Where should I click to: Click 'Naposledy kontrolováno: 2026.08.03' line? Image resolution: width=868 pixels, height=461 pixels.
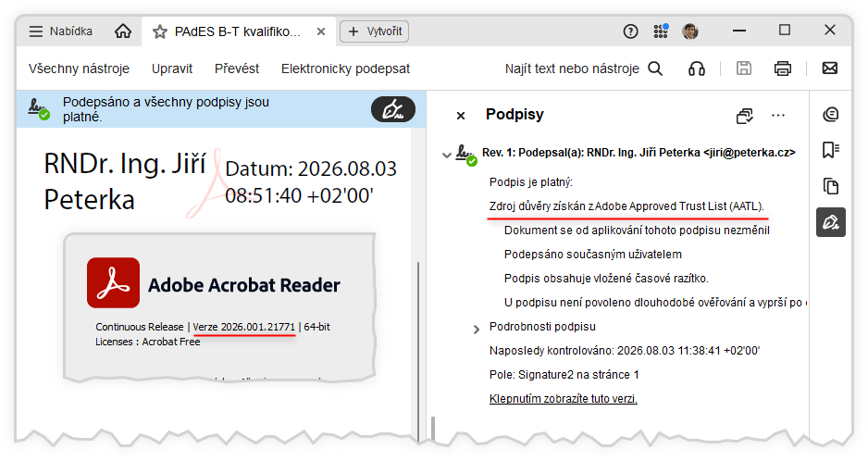[625, 350]
